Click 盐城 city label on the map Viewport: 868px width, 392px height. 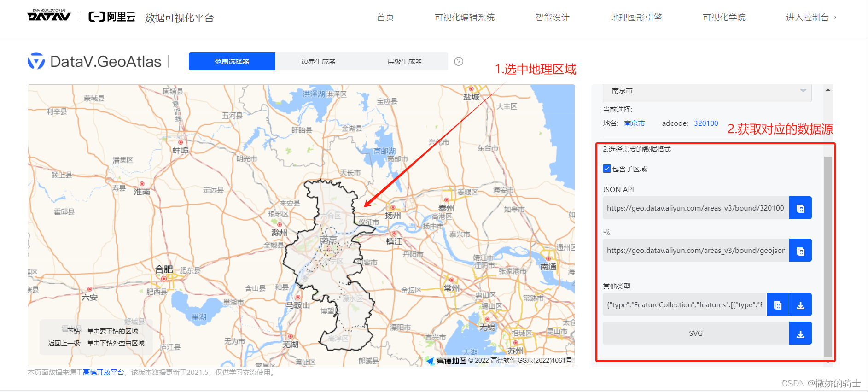[x=471, y=97]
